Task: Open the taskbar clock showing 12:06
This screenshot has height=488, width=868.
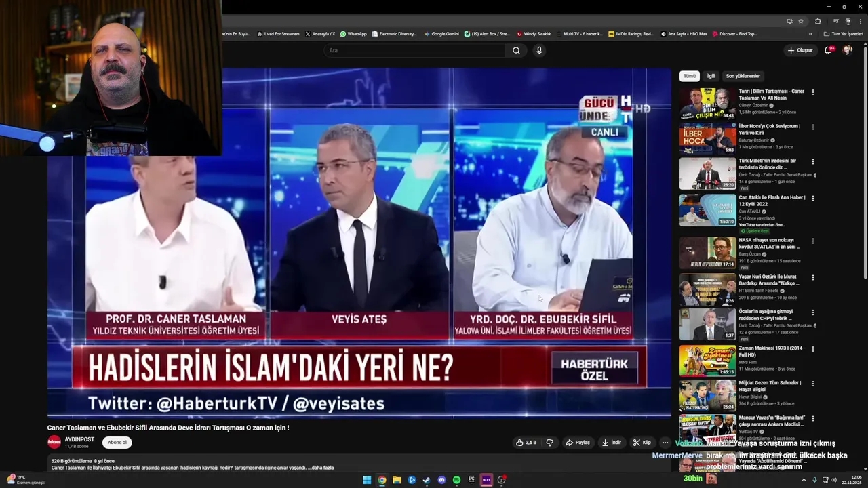Action: click(x=850, y=480)
